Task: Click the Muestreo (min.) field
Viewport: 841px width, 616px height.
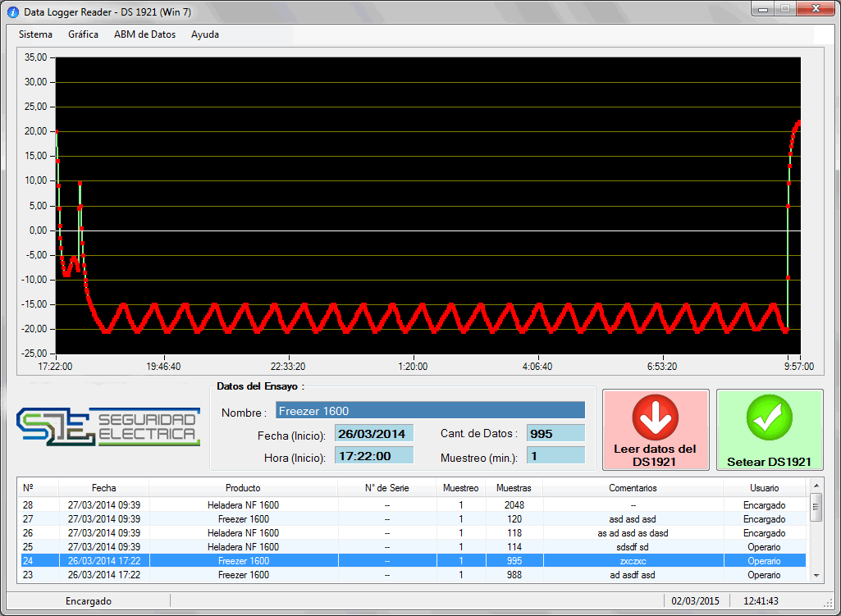Action: coord(555,456)
